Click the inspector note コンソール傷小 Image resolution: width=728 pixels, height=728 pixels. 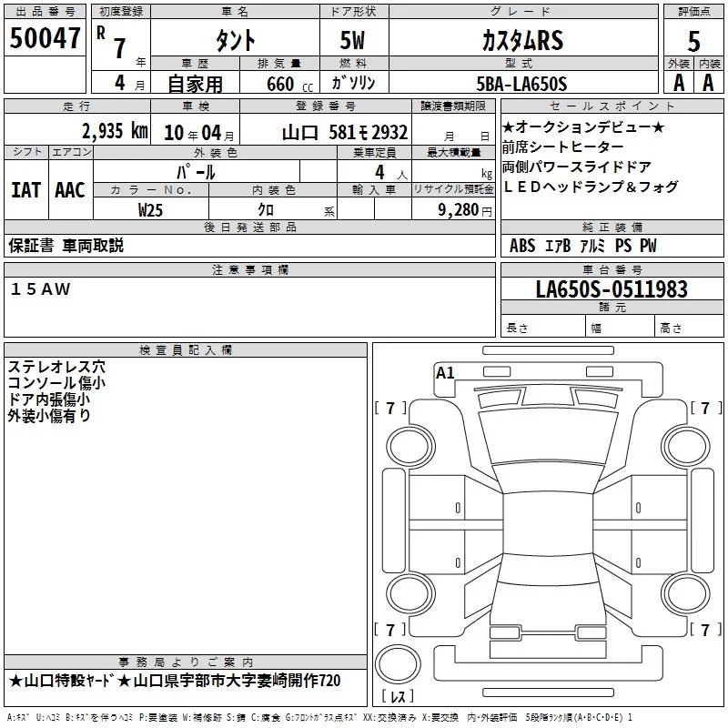pyautogui.click(x=56, y=383)
